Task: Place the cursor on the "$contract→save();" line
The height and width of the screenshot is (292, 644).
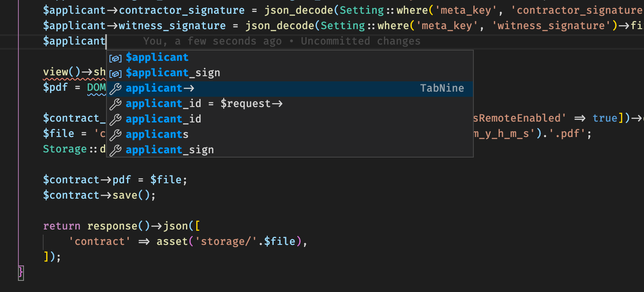Action: click(99, 195)
